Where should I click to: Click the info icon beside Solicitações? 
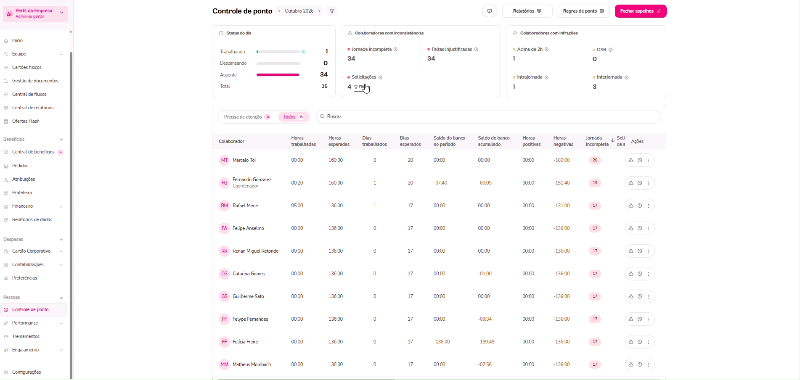click(380, 77)
